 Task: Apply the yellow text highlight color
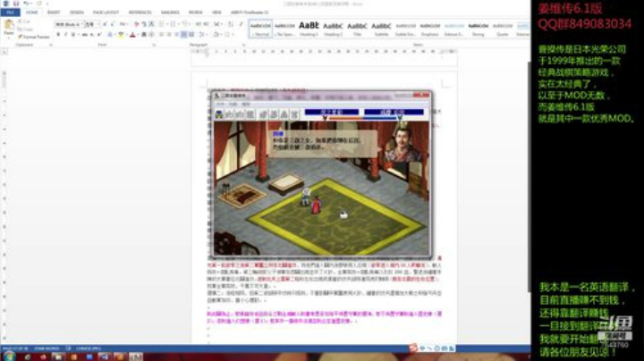[121, 35]
